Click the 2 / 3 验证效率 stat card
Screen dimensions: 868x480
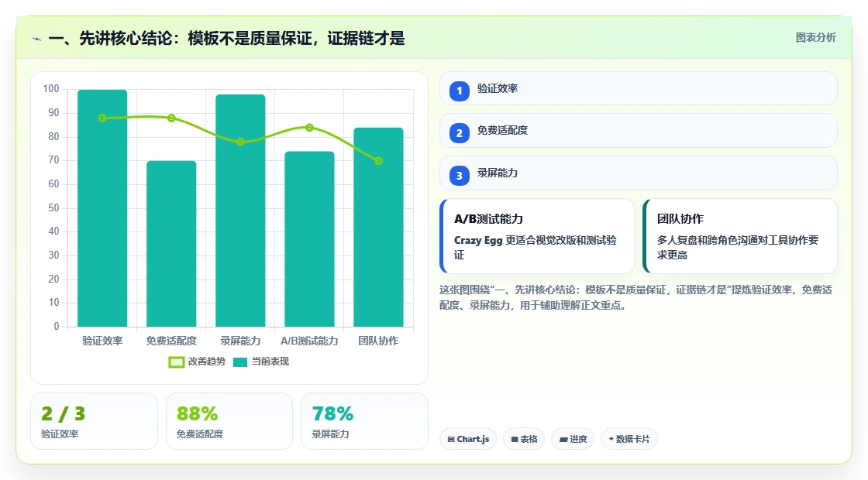click(94, 421)
